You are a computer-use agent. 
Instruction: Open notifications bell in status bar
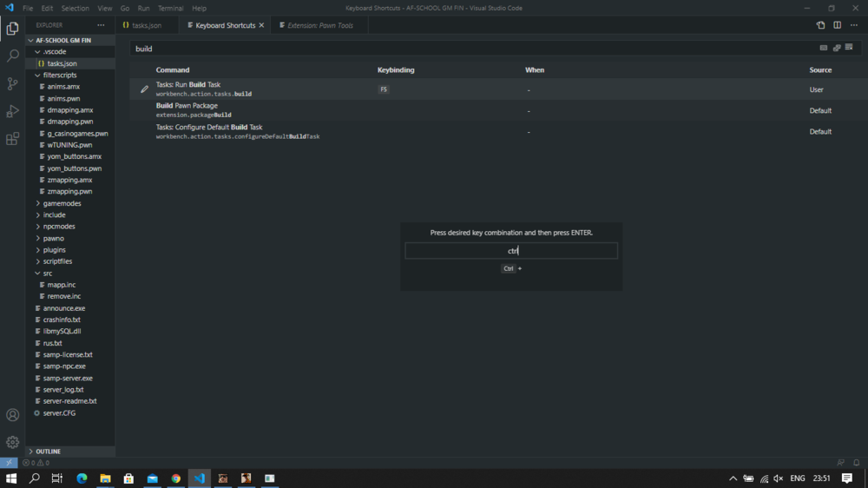point(857,463)
